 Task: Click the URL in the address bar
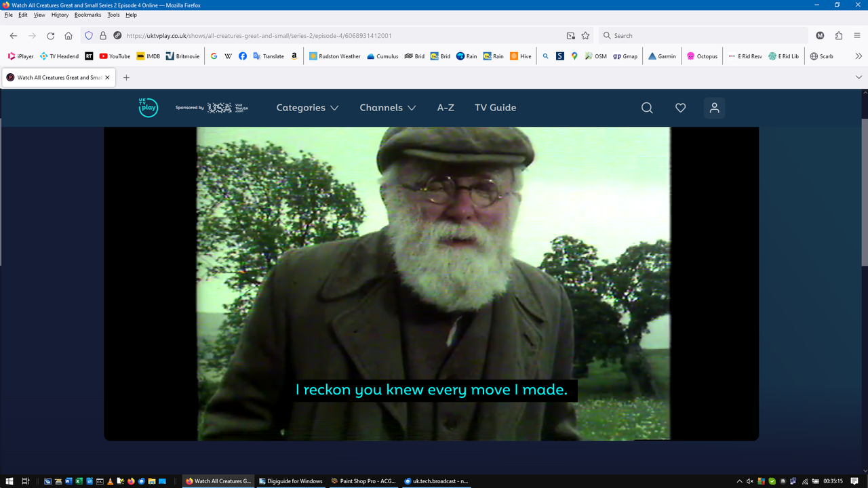coord(259,36)
